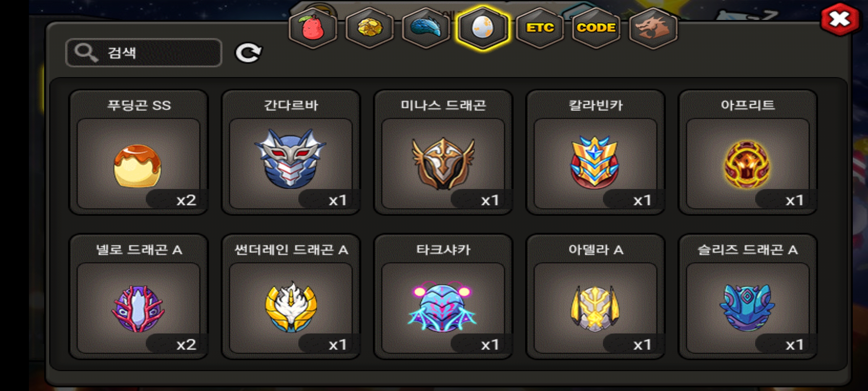Screen dimensions: 868x391
Task: Open the food (apple) category tab
Action: pos(313,28)
